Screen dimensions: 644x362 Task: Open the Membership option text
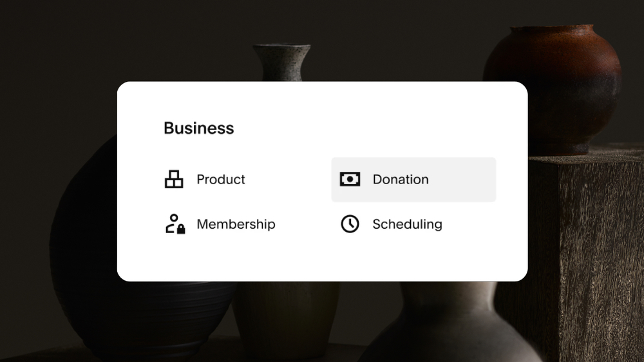point(236,224)
